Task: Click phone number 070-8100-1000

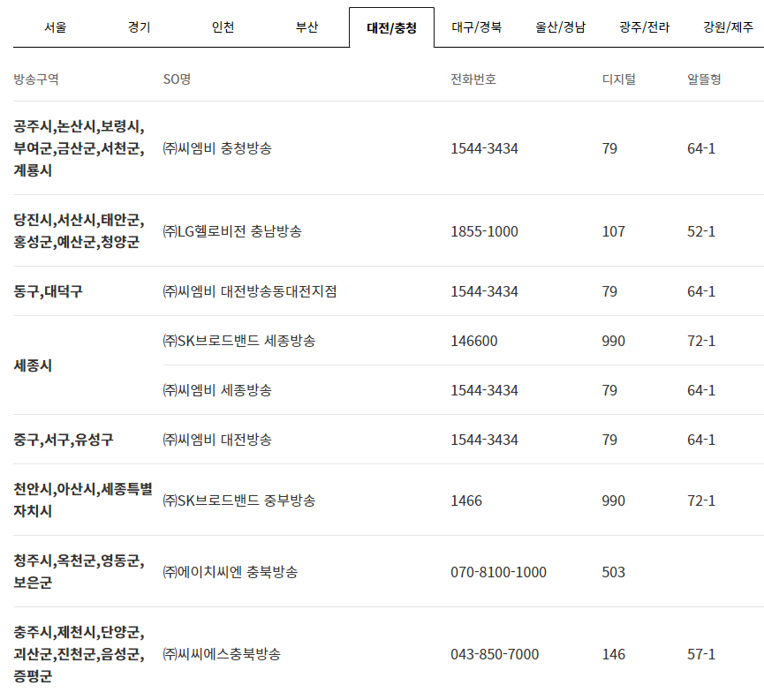Action: pos(498,572)
